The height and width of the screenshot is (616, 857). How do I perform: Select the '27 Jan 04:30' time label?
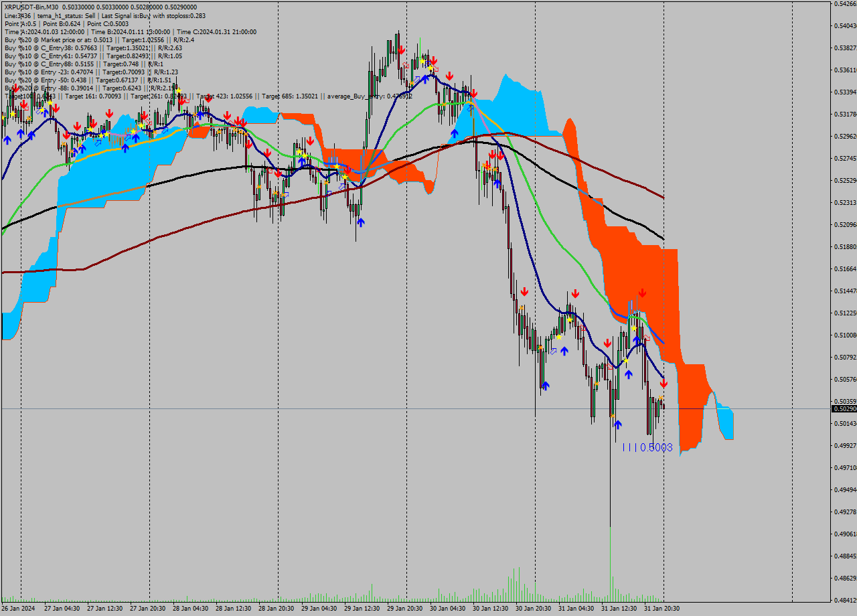click(62, 609)
